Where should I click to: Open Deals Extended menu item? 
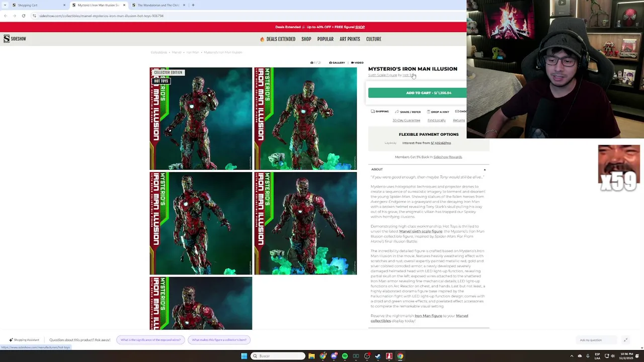[278, 39]
